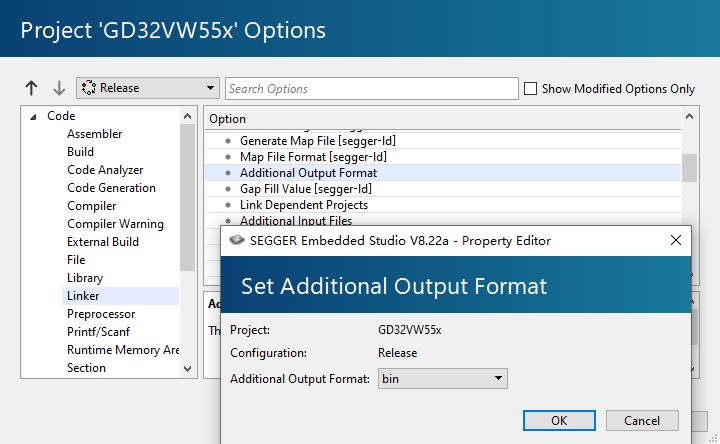This screenshot has width=720, height=444.
Task: Click the Release configuration gear icon
Action: click(x=88, y=88)
